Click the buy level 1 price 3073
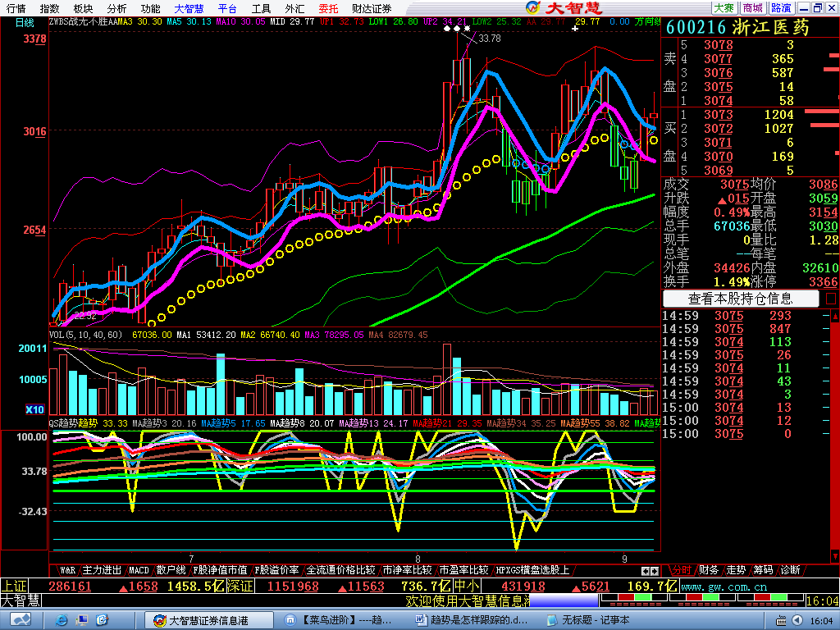This screenshot has width=840, height=630. (718, 115)
